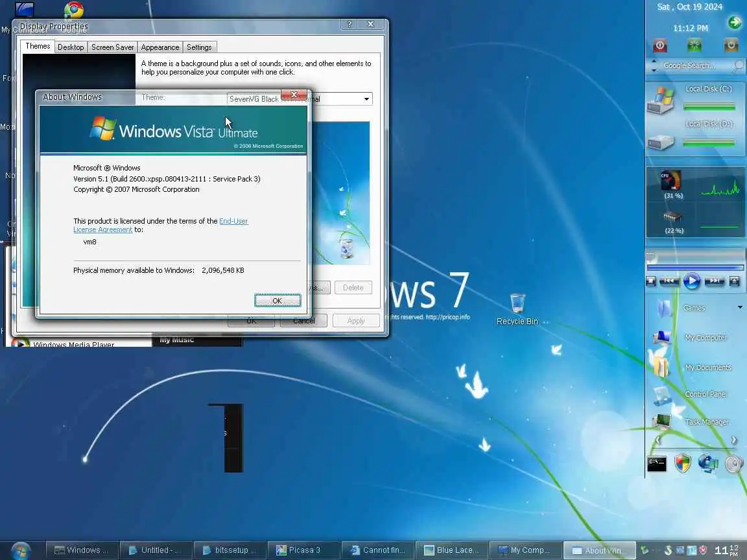Viewport: 747px width, 560px height.
Task: Click the sidebar shortcuts right scroll arrow
Action: click(733, 441)
